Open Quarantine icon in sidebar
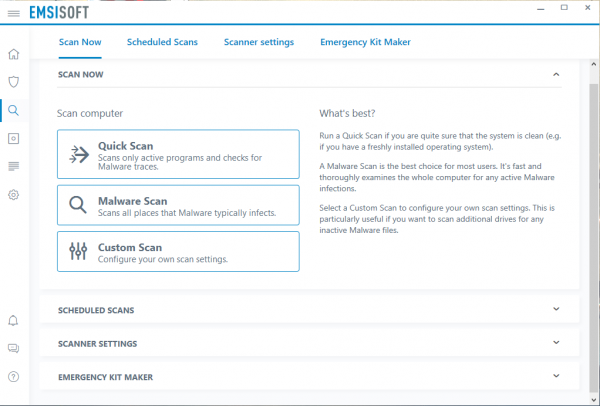600x406 pixels. (x=13, y=139)
